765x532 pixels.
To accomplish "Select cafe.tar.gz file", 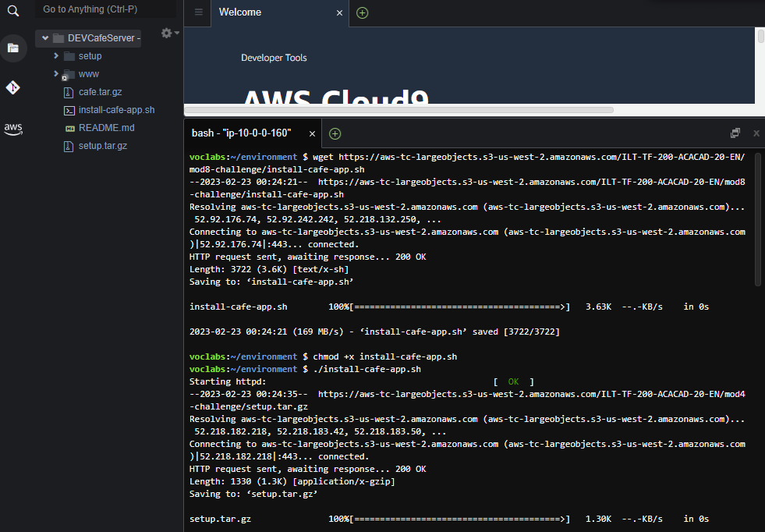I will pyautogui.click(x=100, y=92).
